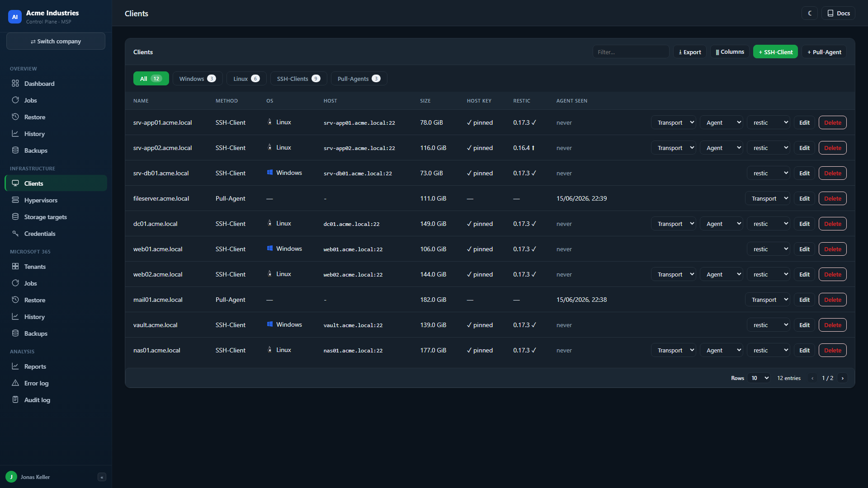Viewport: 868px width, 488px height.
Task: Go to next page of entries
Action: pos(842,378)
